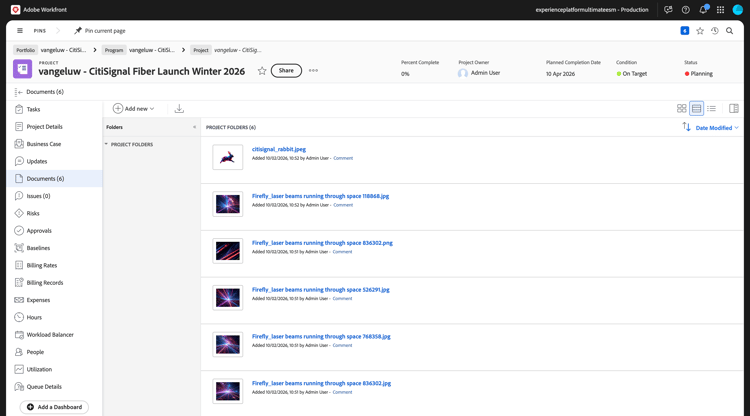Open the announcements chat icon
This screenshot has width=750, height=416.
coord(668,10)
